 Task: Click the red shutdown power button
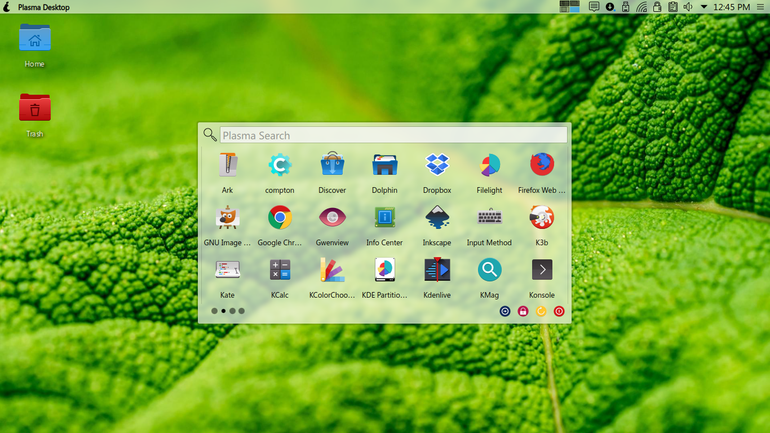point(559,311)
